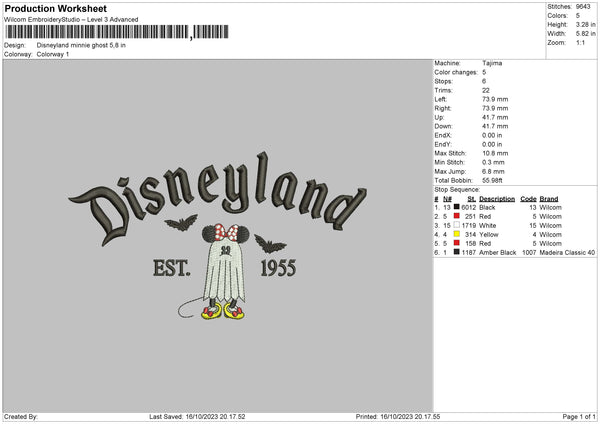Select the 'Black' description in row 1

tap(487, 207)
